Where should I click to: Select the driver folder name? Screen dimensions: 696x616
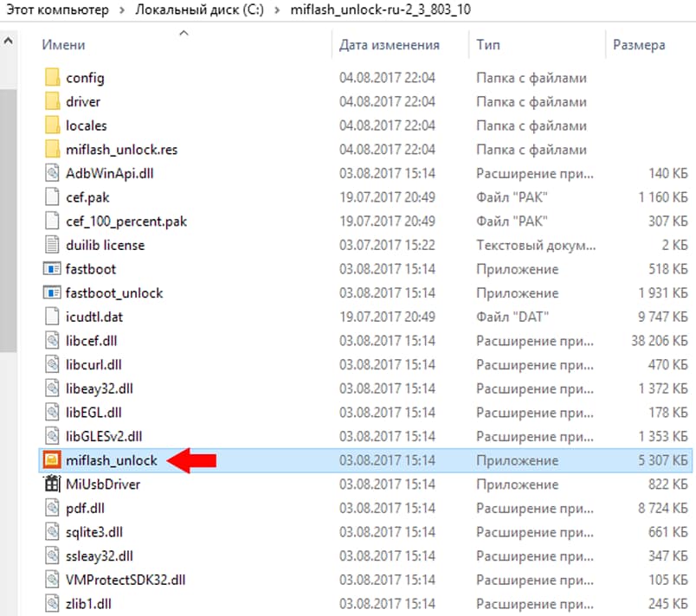click(83, 101)
